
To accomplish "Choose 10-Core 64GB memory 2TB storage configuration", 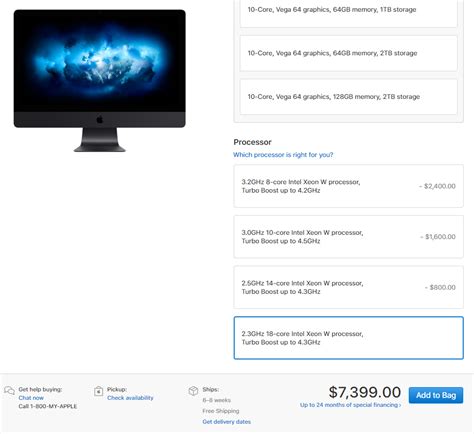I will click(x=348, y=53).
